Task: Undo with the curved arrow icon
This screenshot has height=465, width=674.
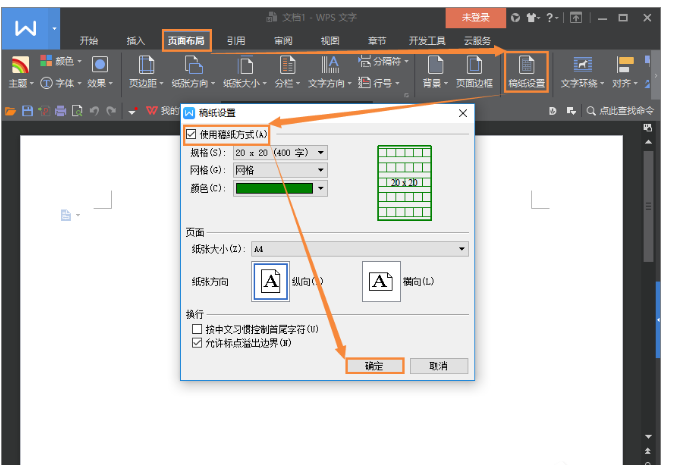Action: coord(94,111)
